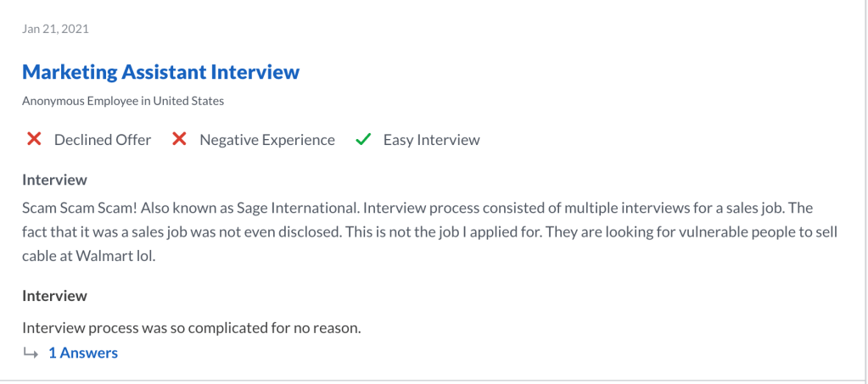
Task: Select the Declined Offer label
Action: (103, 140)
